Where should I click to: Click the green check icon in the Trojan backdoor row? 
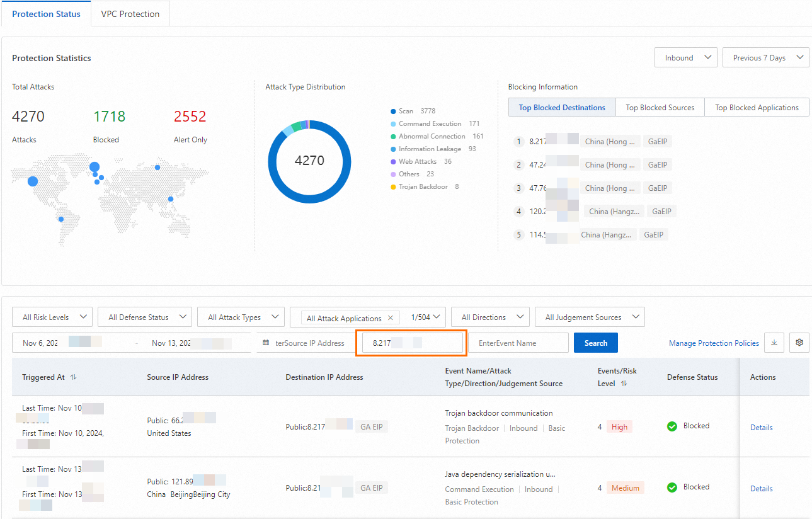pos(672,426)
